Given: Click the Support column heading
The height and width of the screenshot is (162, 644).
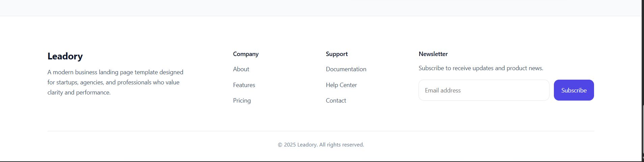Looking at the screenshot, I should pos(337,54).
